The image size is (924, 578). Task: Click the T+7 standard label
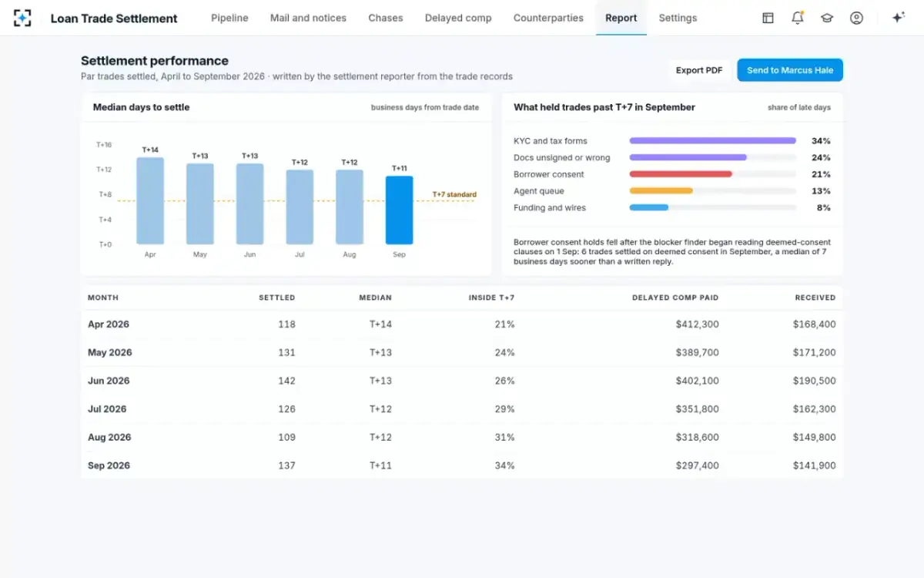coord(454,194)
